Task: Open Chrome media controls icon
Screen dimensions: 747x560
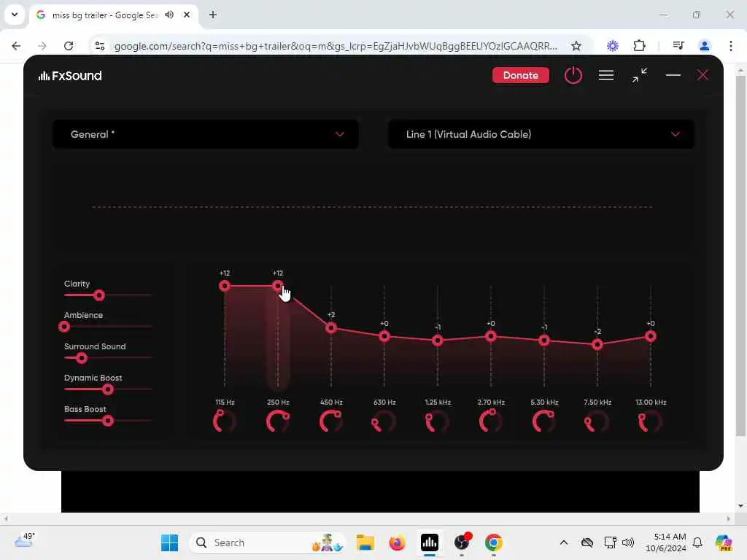Action: [678, 46]
